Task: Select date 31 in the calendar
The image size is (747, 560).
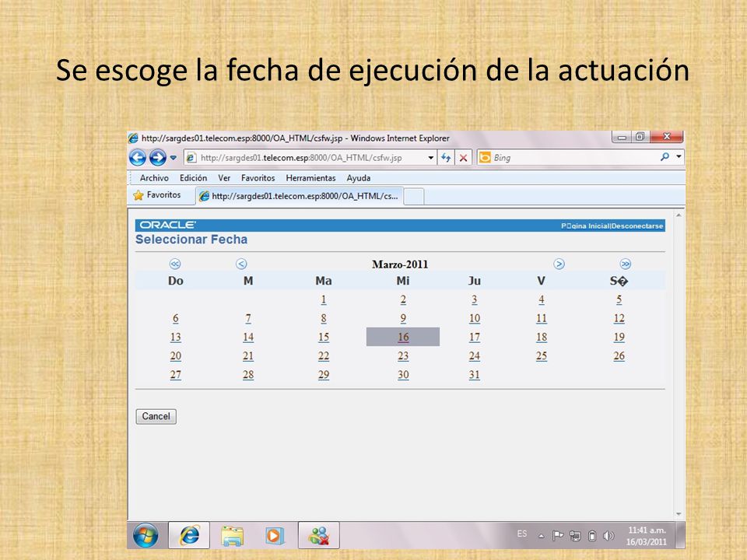Action: (x=474, y=375)
